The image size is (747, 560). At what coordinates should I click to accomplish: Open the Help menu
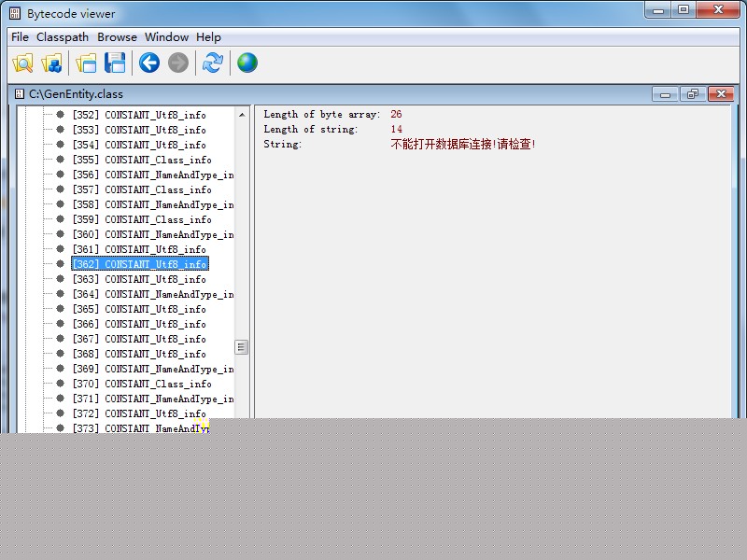pyautogui.click(x=208, y=37)
